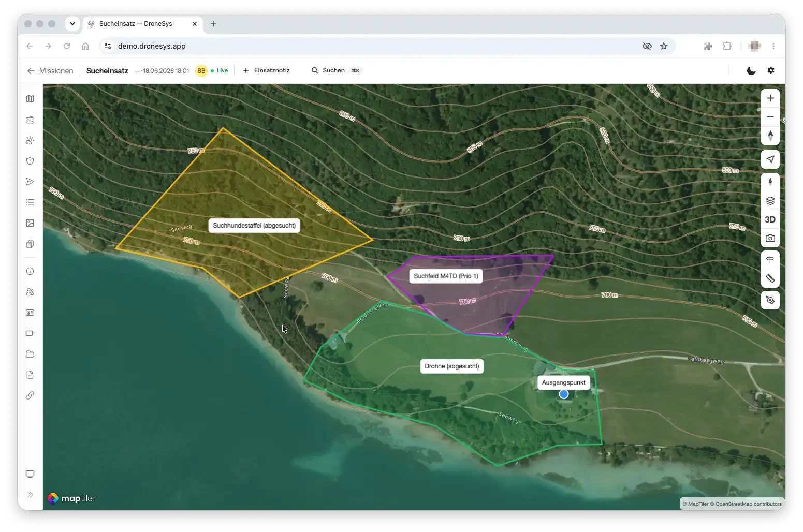Open the MapTiler attribution link
Image resolution: width=803 pixels, height=532 pixels.
(x=695, y=504)
